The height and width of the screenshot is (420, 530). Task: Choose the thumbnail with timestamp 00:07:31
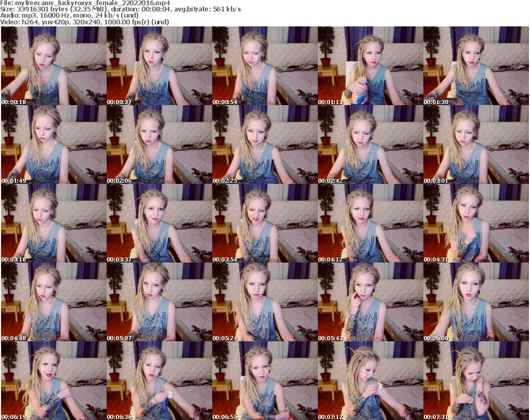pos(476,381)
